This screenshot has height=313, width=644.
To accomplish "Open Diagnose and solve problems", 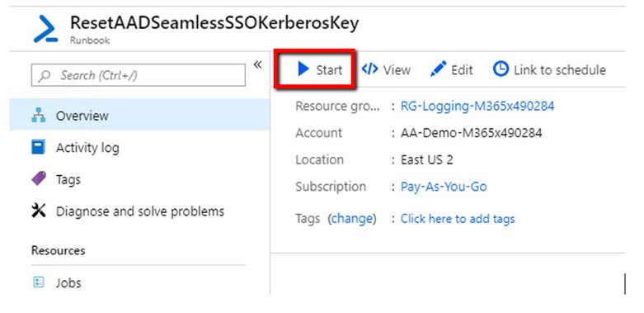I will click(x=139, y=211).
